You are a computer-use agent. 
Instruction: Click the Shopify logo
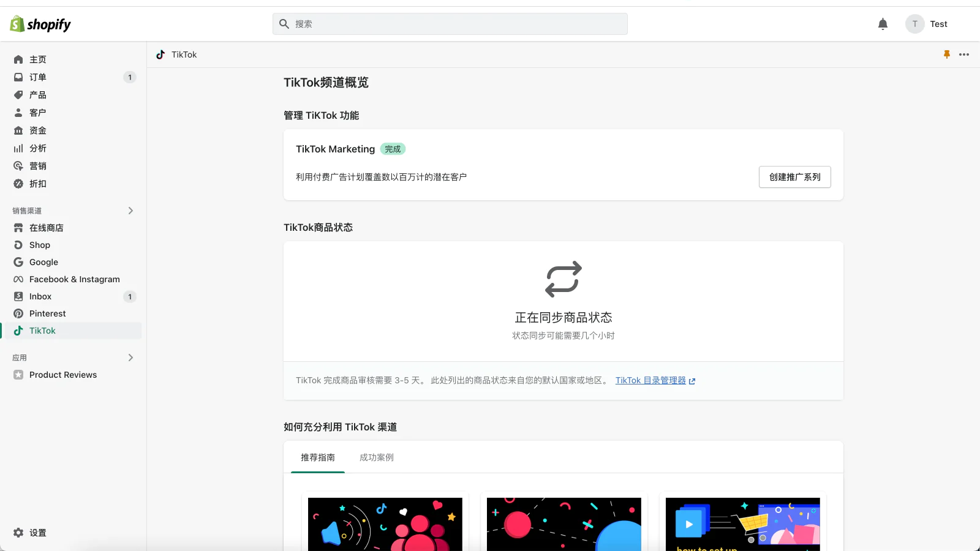[x=40, y=24]
